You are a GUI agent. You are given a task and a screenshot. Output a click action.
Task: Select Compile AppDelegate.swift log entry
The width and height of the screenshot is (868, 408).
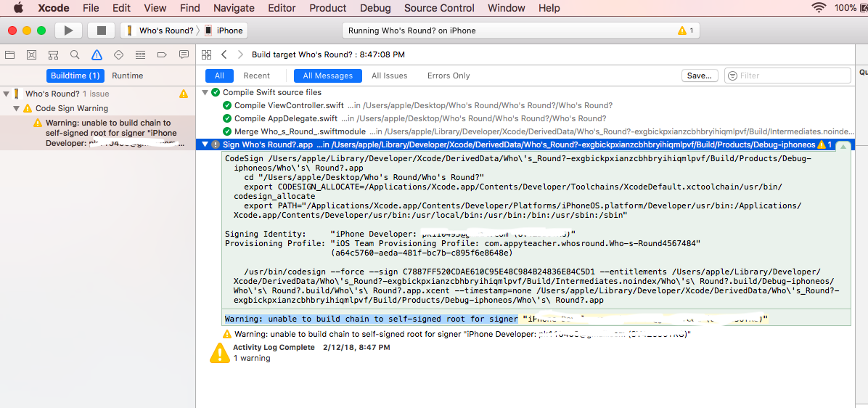(526, 118)
